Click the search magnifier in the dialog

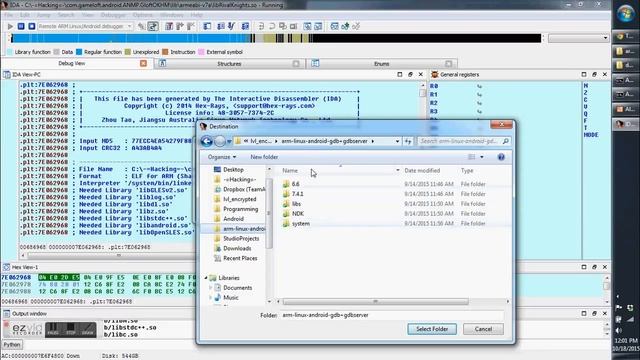click(505, 141)
